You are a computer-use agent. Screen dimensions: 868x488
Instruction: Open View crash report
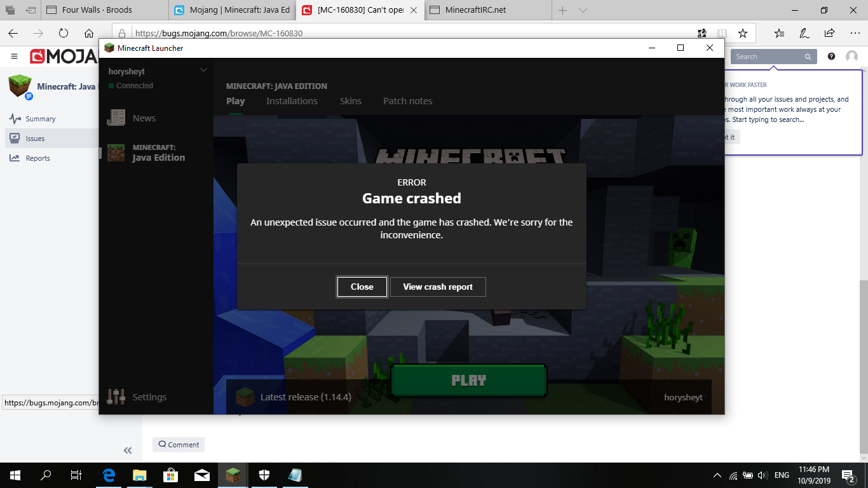(x=438, y=287)
